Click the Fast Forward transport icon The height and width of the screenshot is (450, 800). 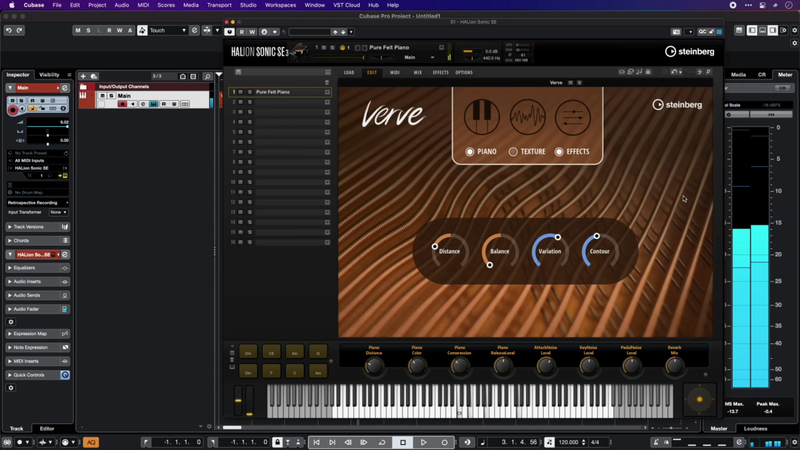(x=364, y=442)
